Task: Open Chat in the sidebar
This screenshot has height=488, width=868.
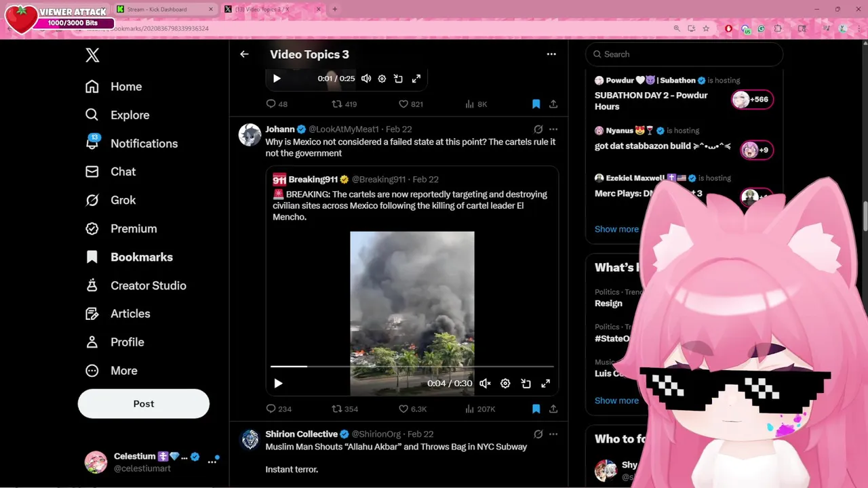Action: pos(110,172)
